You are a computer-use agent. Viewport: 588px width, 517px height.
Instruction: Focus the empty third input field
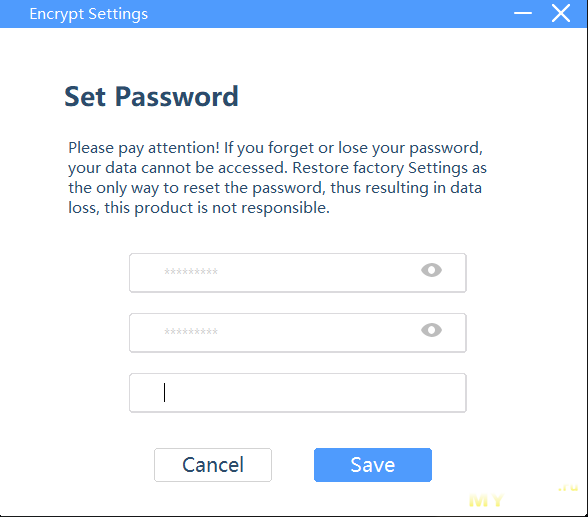pos(298,393)
